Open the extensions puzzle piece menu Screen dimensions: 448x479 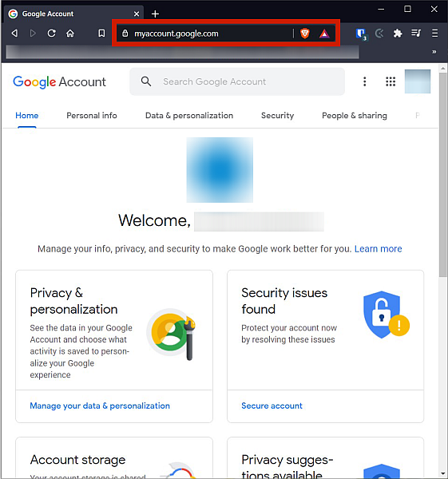(x=398, y=33)
